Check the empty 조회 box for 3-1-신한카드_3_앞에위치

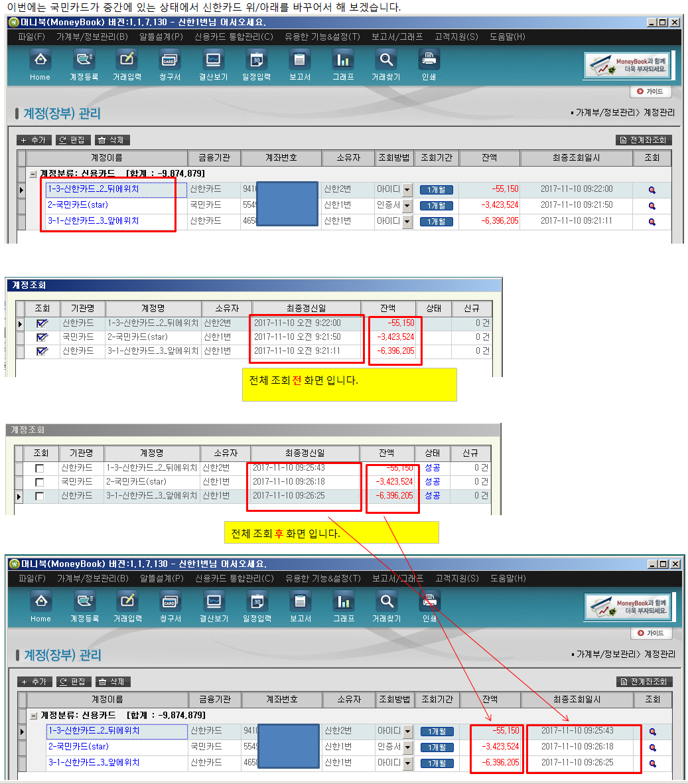(40, 496)
